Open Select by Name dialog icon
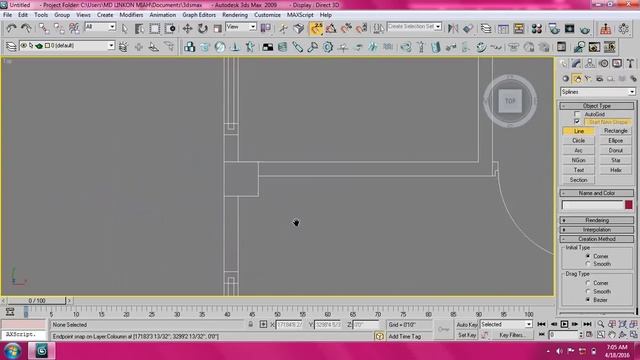The height and width of the screenshot is (360, 640). click(139, 28)
